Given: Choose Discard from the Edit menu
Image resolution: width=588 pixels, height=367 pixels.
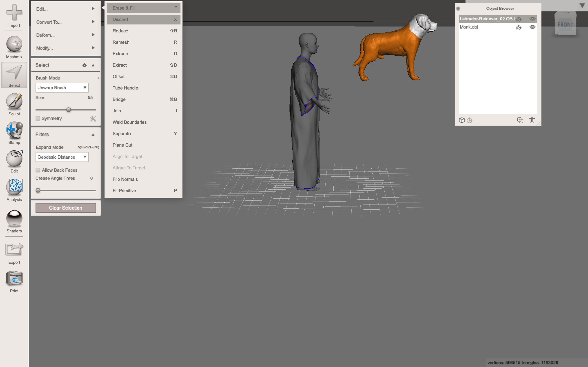Looking at the screenshot, I should point(143,19).
